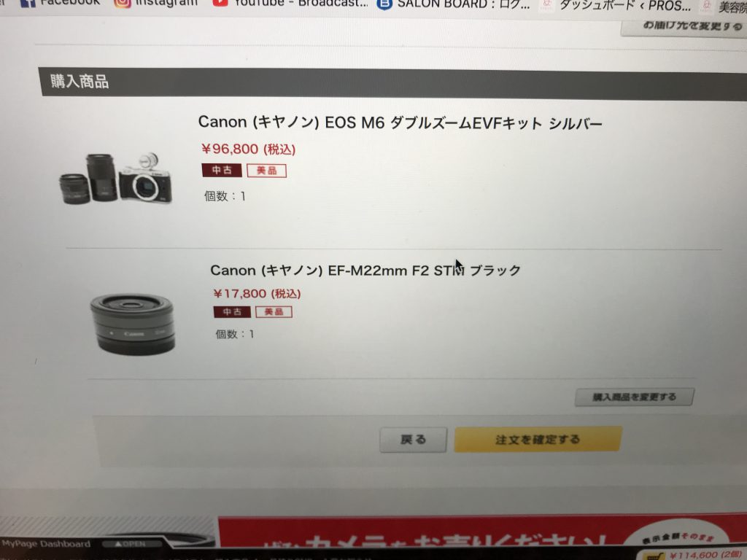Open the Instagram bookmark icon
The image size is (747, 560).
tap(122, 3)
